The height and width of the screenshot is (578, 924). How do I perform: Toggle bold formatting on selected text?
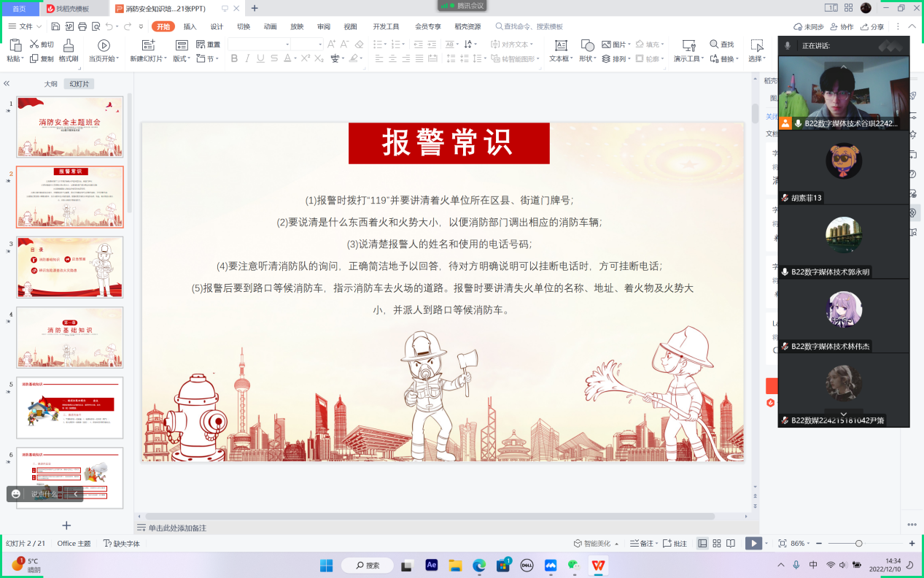[x=233, y=58]
